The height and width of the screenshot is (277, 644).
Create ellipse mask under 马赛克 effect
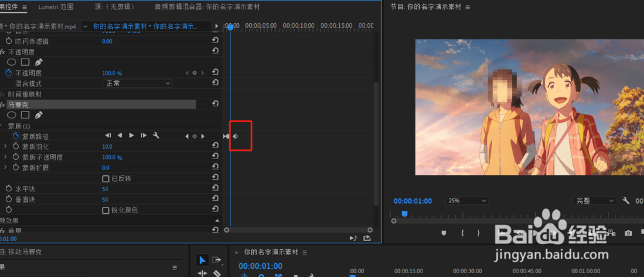tap(12, 115)
